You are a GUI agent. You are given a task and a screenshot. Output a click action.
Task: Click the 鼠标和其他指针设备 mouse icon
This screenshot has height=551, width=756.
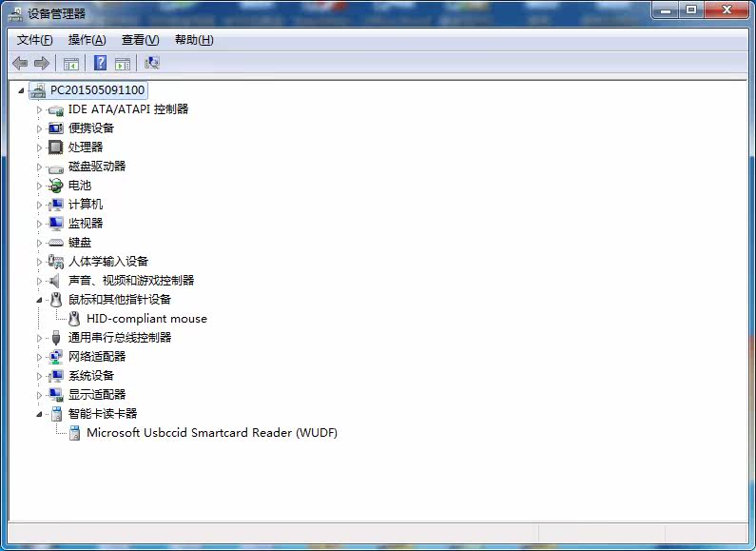point(56,300)
